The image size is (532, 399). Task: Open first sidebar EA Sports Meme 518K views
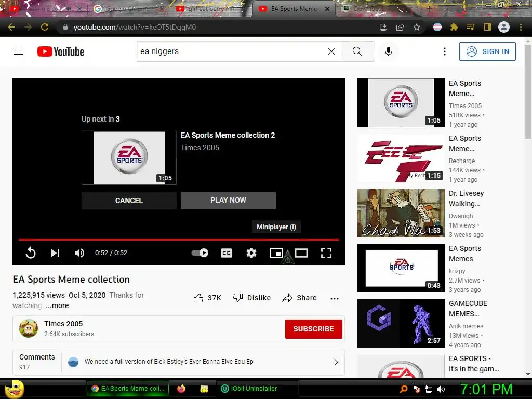[401, 103]
